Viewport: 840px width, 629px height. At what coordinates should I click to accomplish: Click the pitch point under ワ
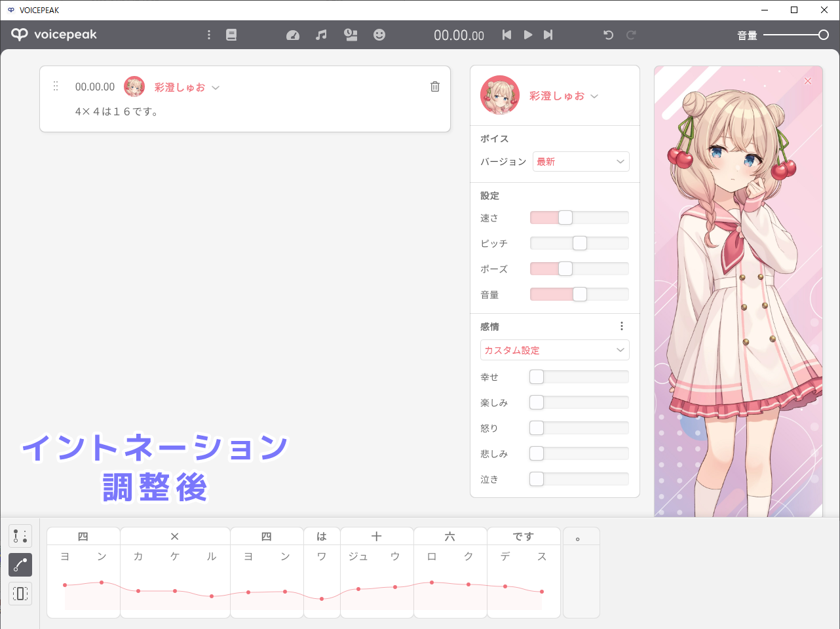click(322, 599)
